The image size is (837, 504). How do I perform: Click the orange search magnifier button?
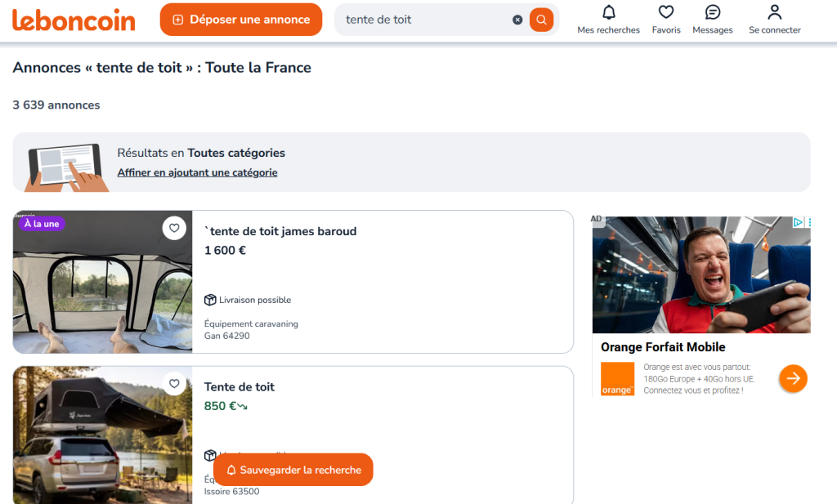pyautogui.click(x=541, y=20)
